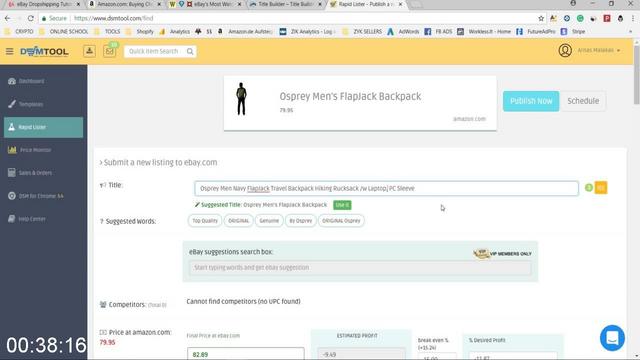The height and width of the screenshot is (360, 640).
Task: Open the blue chat support bubble
Action: point(612,338)
